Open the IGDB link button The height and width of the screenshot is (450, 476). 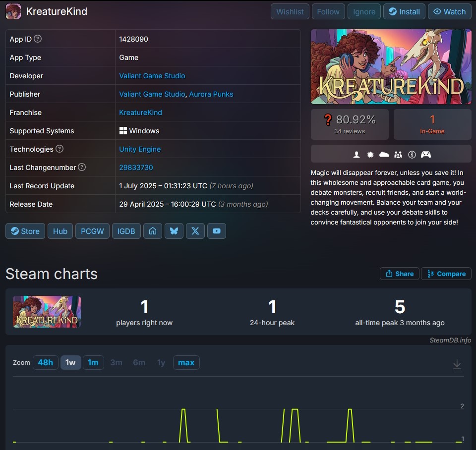pyautogui.click(x=126, y=231)
